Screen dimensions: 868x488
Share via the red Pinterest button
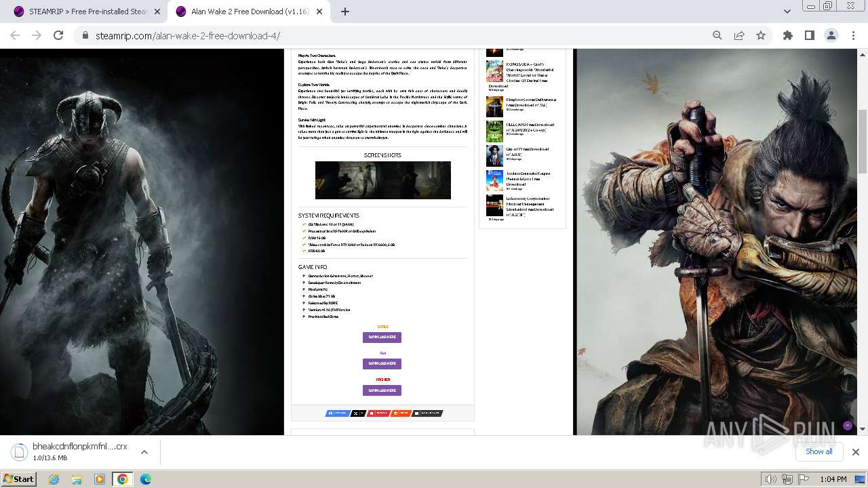pyautogui.click(x=378, y=413)
